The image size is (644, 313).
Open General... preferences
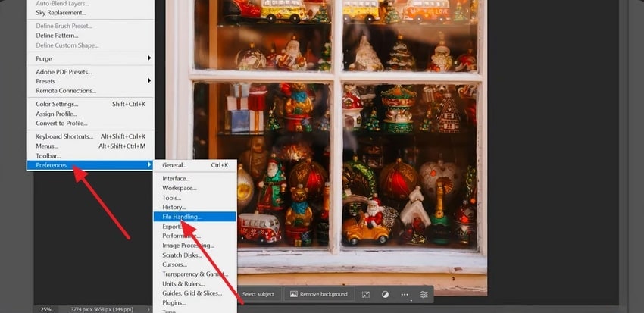(195, 165)
